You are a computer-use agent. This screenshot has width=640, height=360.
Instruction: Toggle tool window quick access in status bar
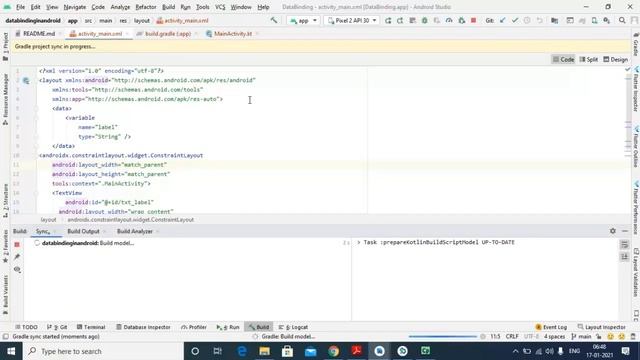point(5,337)
